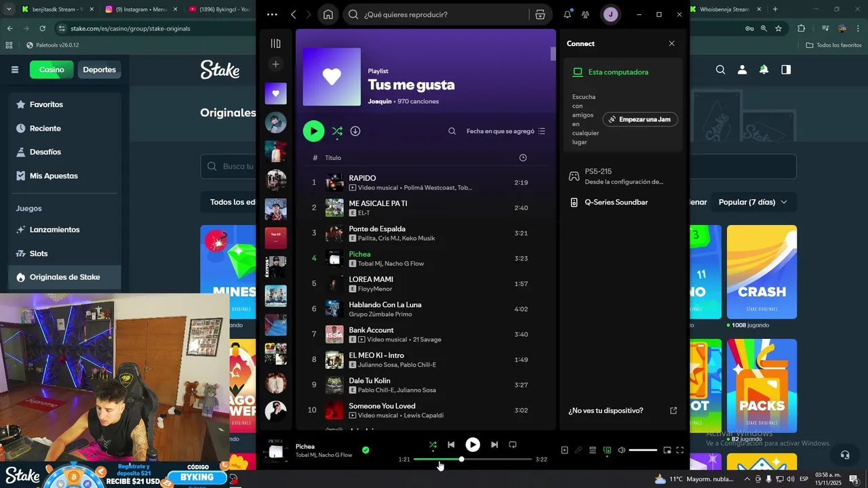
Task: Click Spotify search field '¿Qué quieres reproducir?'
Action: pyautogui.click(x=437, y=14)
